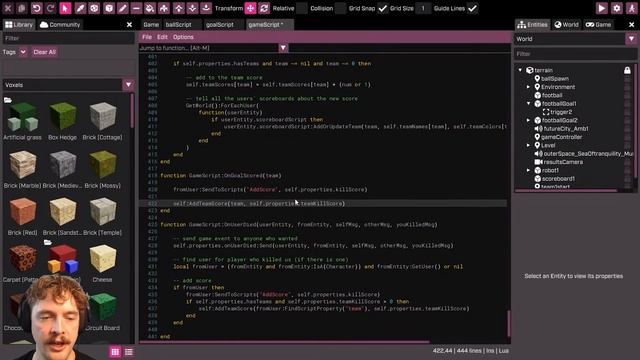Image resolution: width=640 pixels, height=360 pixels.
Task: Click the cut (X) toolbar icon
Action: pos(8,8)
